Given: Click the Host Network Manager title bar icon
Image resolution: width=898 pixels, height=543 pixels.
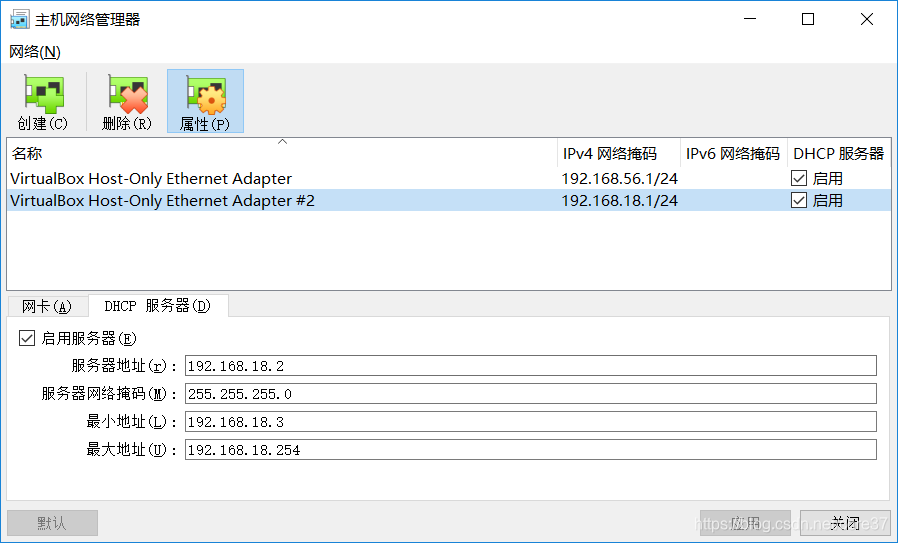Looking at the screenshot, I should (x=19, y=19).
